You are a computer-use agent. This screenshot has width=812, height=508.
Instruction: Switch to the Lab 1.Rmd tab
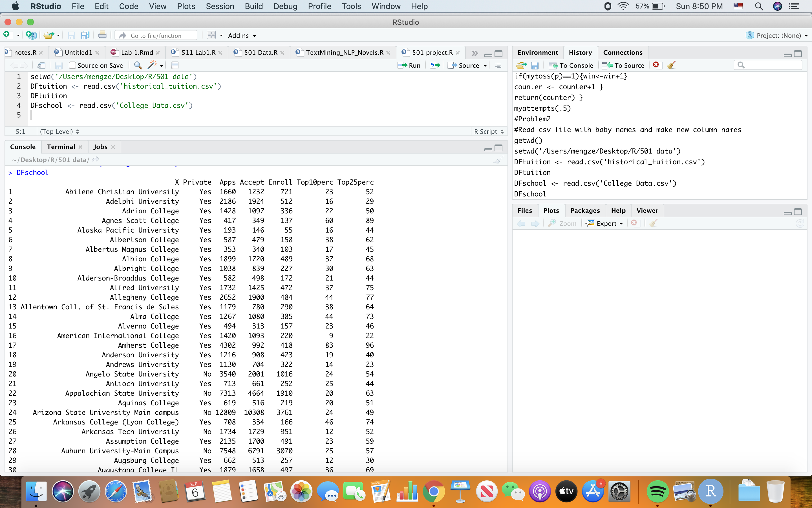coord(137,52)
